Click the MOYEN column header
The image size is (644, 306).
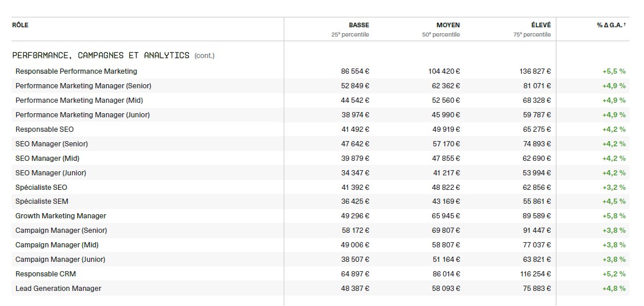point(448,25)
